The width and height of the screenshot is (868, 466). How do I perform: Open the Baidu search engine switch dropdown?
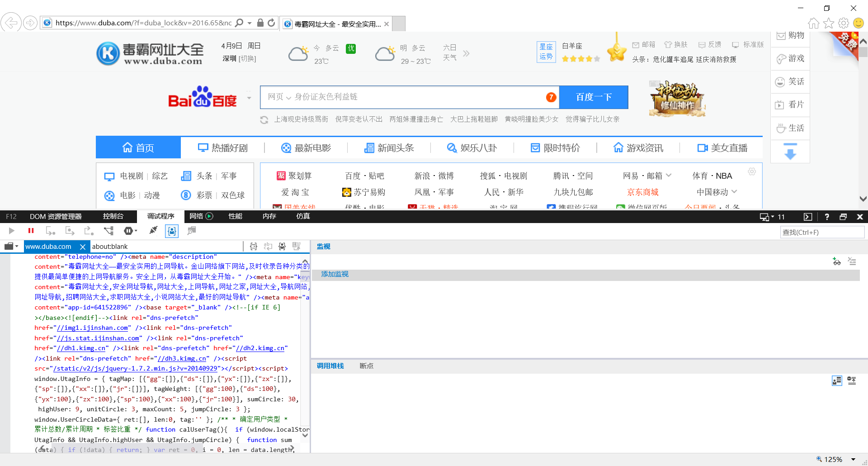(x=249, y=98)
